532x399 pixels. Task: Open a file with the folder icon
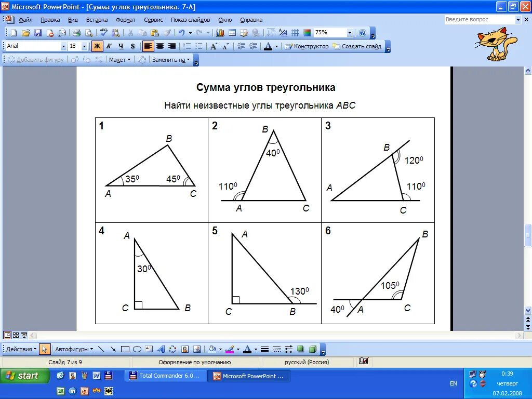tap(26, 33)
